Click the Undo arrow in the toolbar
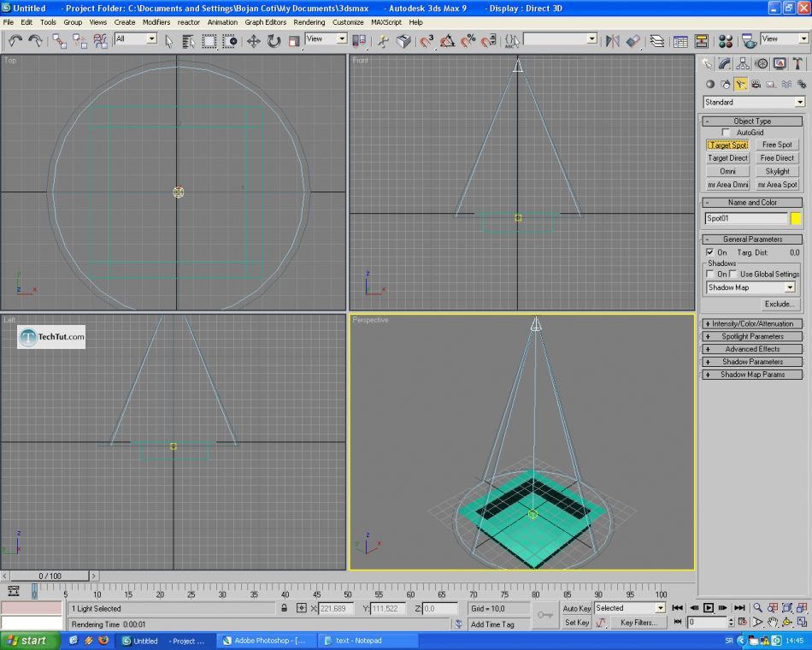 pos(15,40)
